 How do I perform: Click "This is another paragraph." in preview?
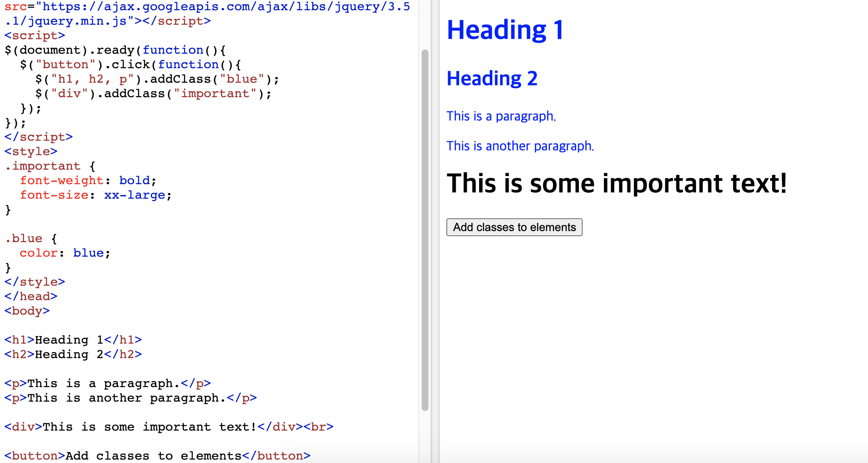[520, 146]
